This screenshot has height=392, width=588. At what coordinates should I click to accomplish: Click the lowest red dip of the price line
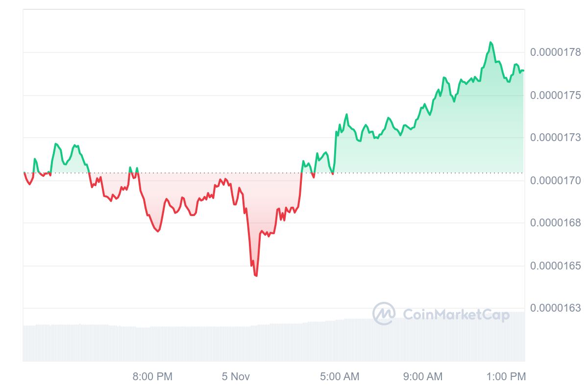tap(256, 276)
